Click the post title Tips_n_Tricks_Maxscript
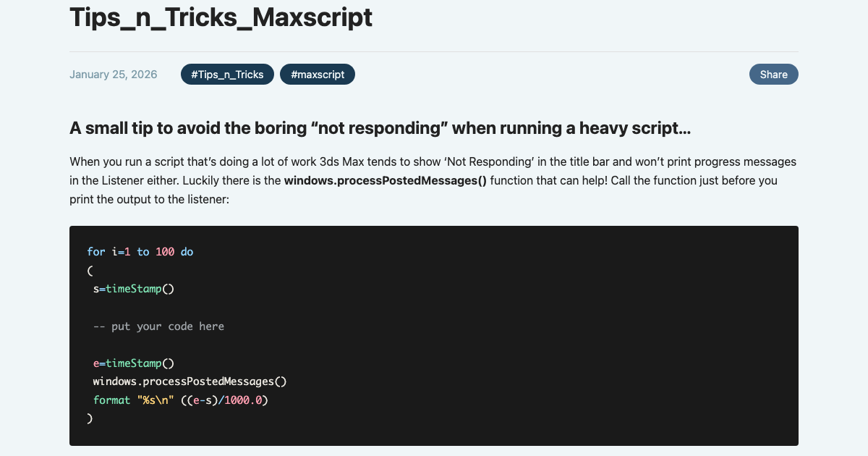The height and width of the screenshot is (456, 868). tap(221, 17)
